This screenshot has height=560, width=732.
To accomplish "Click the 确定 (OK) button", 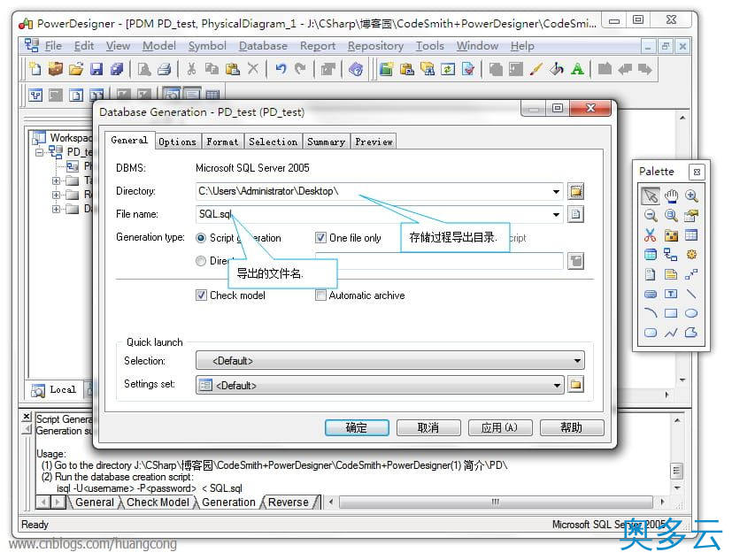I will tap(357, 427).
